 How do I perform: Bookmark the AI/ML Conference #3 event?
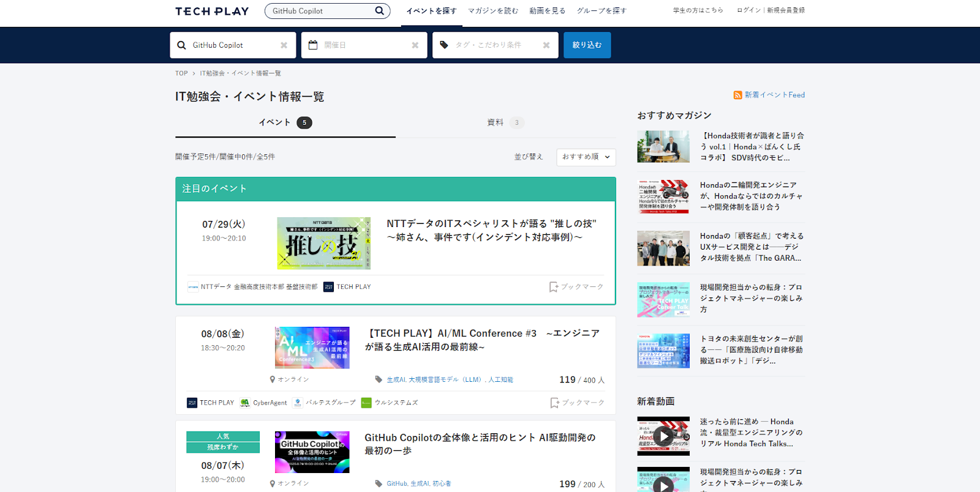pos(577,403)
